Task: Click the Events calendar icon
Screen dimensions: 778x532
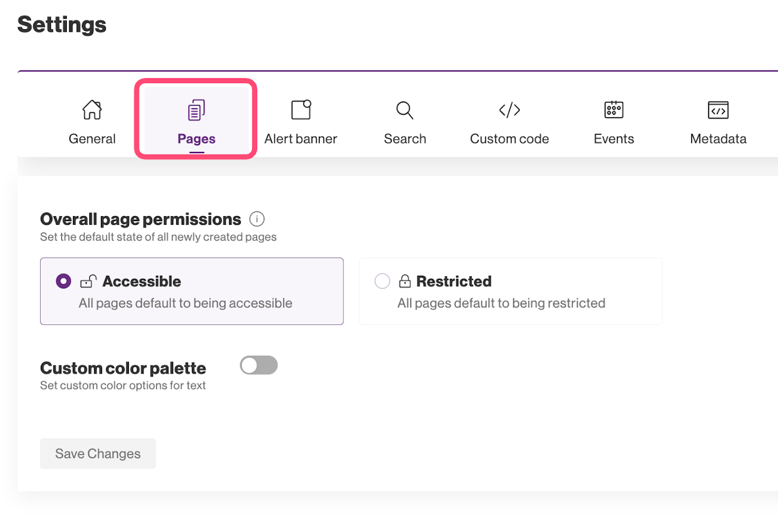Action: click(614, 110)
